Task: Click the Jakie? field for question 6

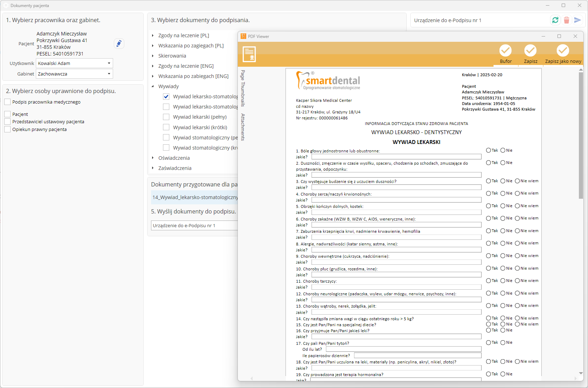Action: click(x=396, y=225)
